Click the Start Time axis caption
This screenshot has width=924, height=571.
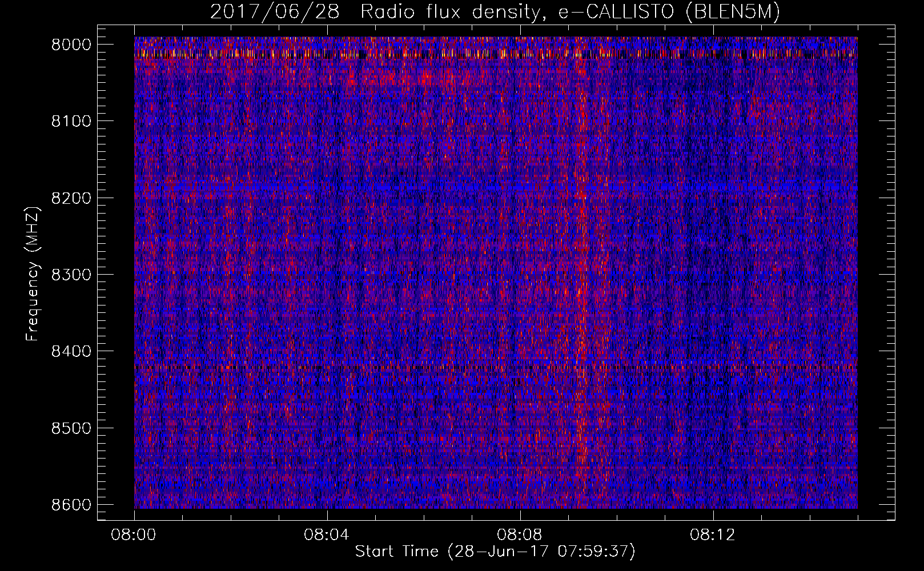pos(495,552)
